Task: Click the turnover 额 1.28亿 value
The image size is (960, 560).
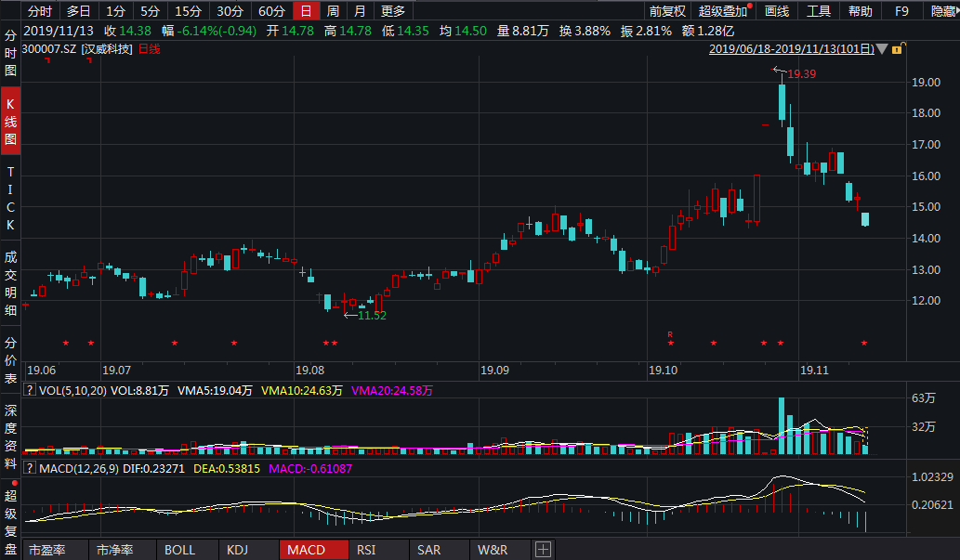Action: pos(708,31)
